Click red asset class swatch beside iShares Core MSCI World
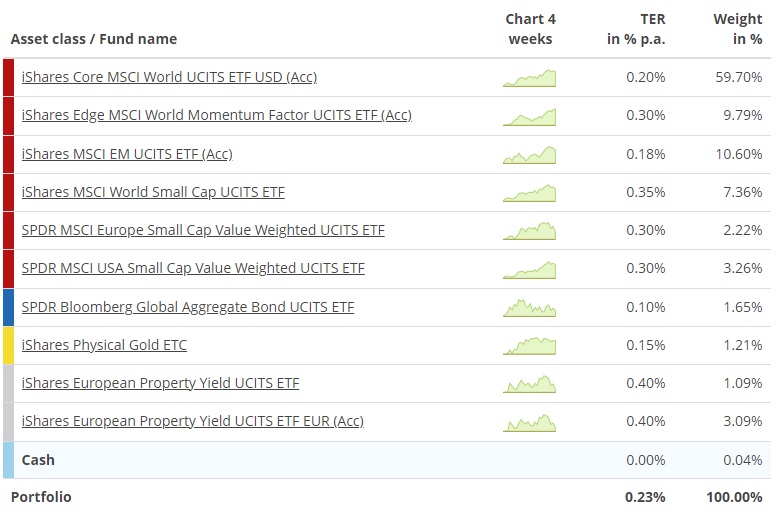 pyautogui.click(x=8, y=77)
